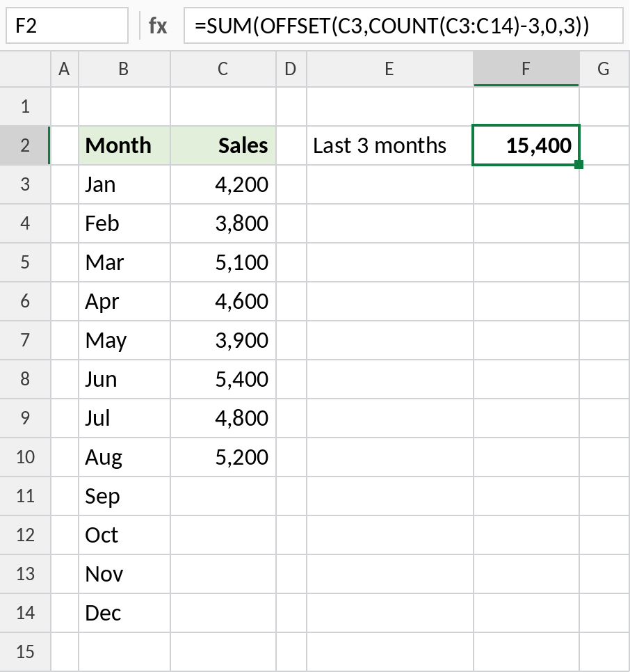
Task: Select the Nov cell
Action: (x=124, y=575)
